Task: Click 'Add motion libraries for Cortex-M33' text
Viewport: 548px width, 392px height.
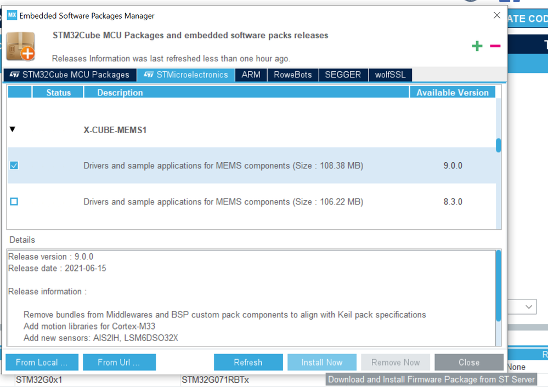Action: (x=89, y=326)
